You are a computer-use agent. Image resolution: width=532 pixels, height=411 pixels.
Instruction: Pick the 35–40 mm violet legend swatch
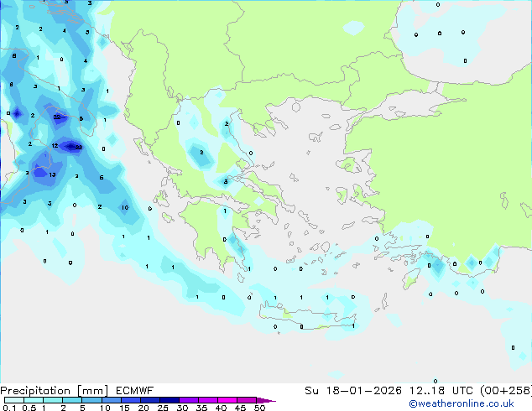click(207, 400)
